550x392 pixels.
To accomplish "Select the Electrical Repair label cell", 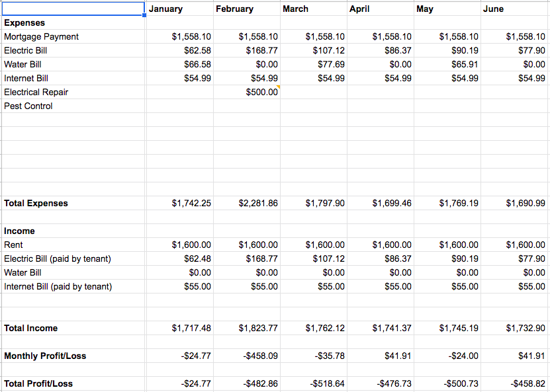I will pyautogui.click(x=73, y=92).
